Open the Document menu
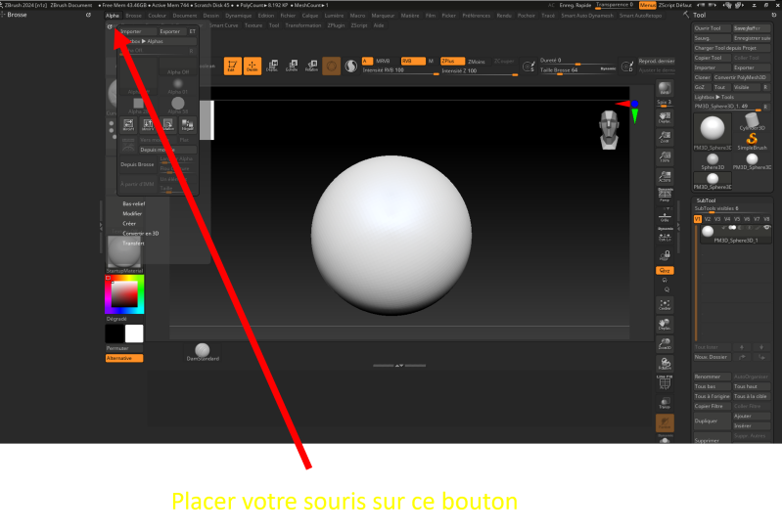 click(x=185, y=16)
